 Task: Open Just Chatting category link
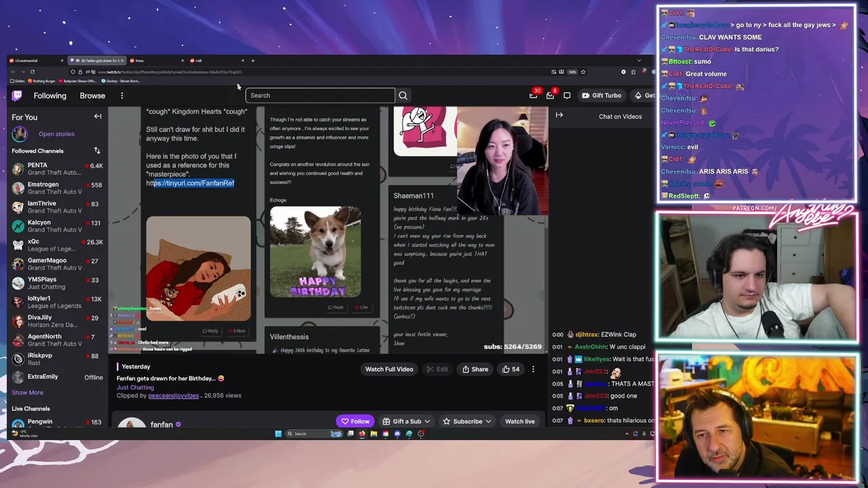pyautogui.click(x=135, y=388)
